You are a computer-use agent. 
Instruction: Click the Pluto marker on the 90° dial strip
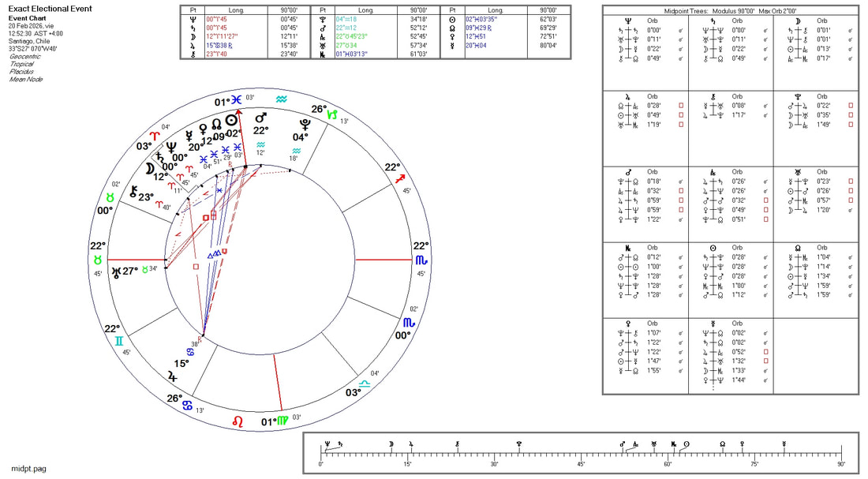pyautogui.click(x=518, y=446)
